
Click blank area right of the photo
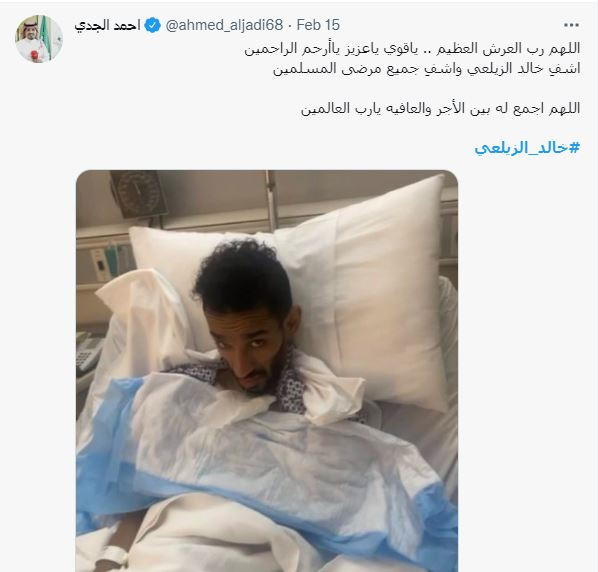click(x=526, y=370)
